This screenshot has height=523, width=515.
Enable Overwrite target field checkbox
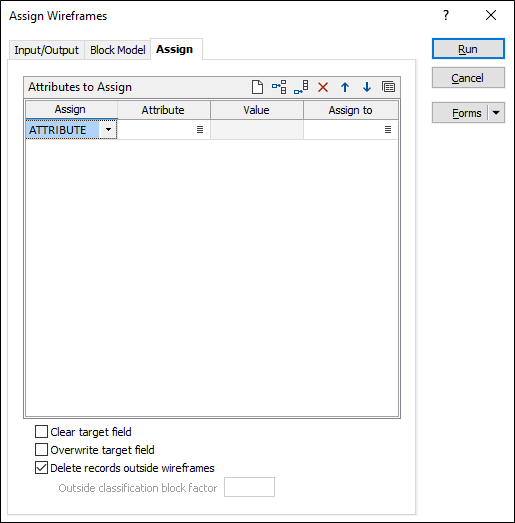(x=41, y=450)
